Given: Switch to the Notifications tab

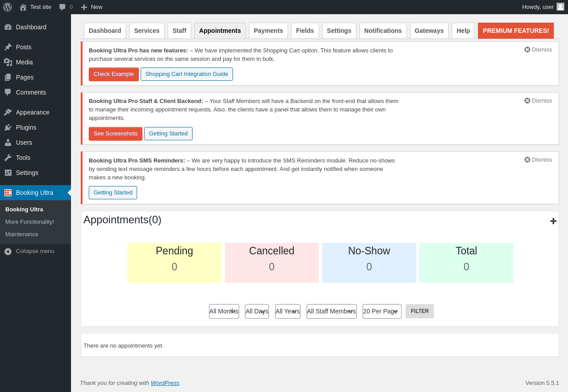Looking at the screenshot, I should (383, 31).
